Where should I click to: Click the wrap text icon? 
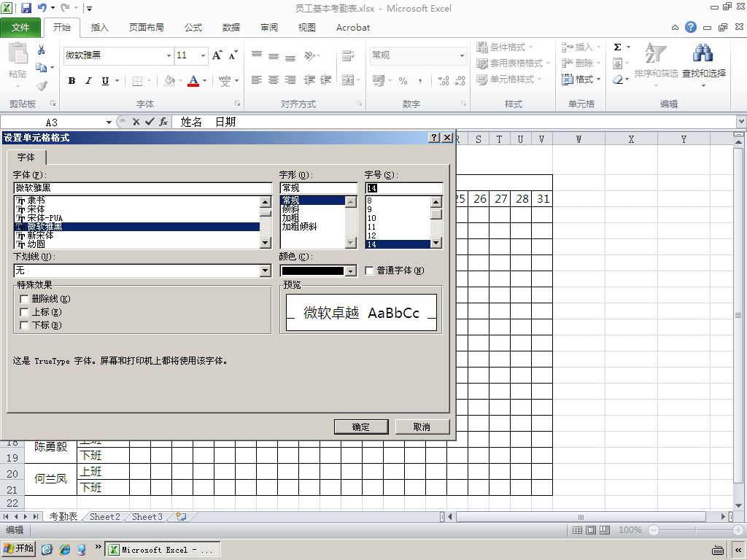click(348, 55)
